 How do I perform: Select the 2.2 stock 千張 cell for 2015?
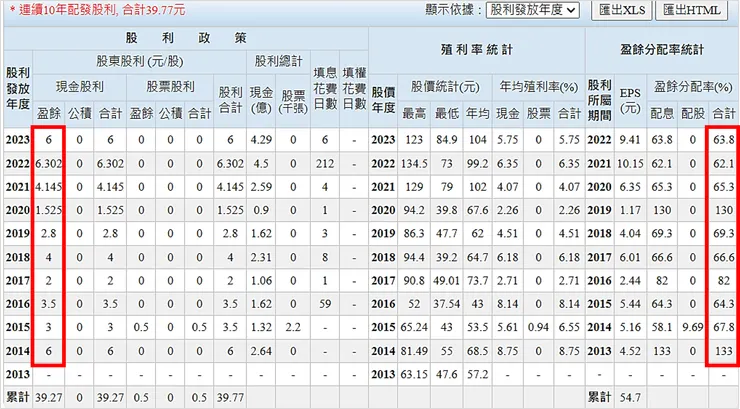293,327
